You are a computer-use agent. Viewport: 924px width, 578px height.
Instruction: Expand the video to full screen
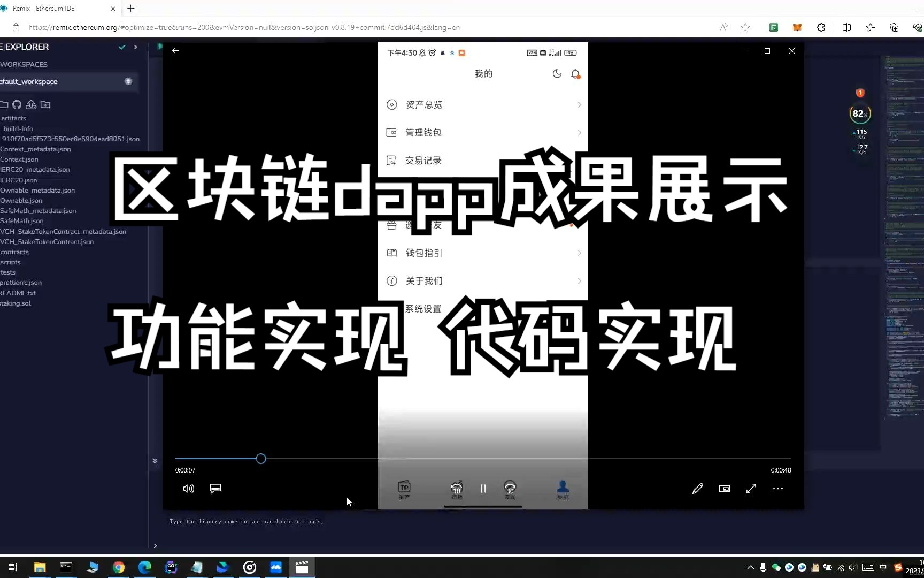pyautogui.click(x=751, y=489)
